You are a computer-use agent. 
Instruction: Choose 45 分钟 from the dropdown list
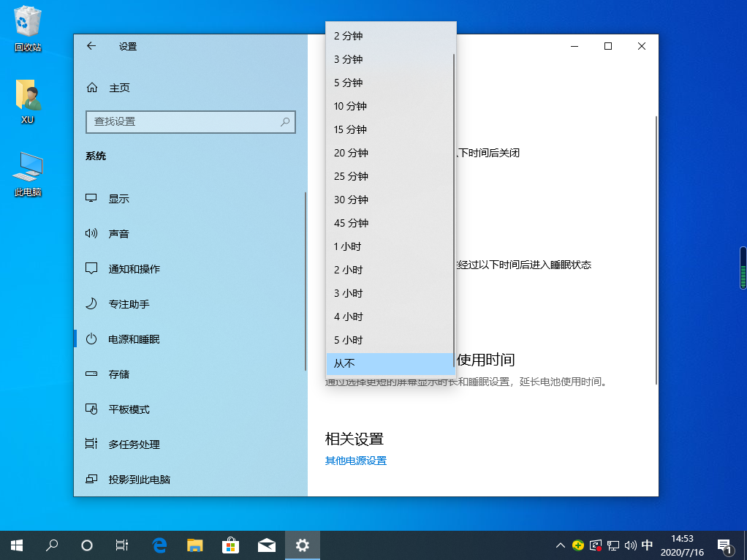coord(390,223)
